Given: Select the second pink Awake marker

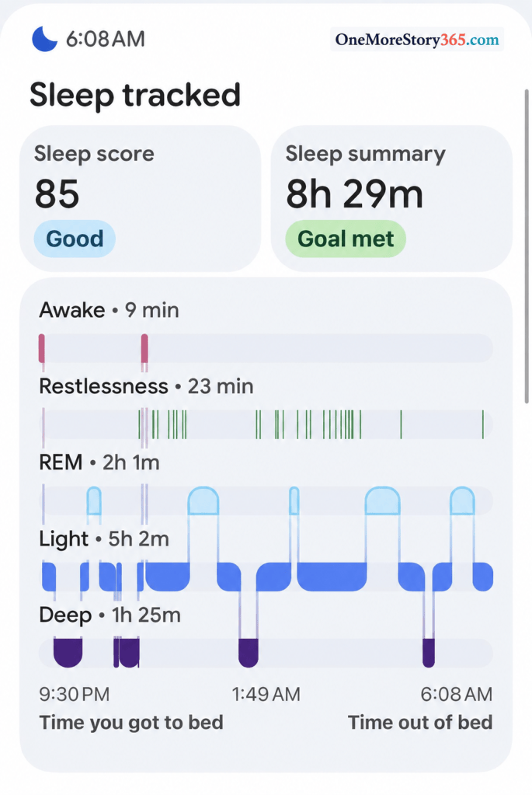Looking at the screenshot, I should point(144,348).
